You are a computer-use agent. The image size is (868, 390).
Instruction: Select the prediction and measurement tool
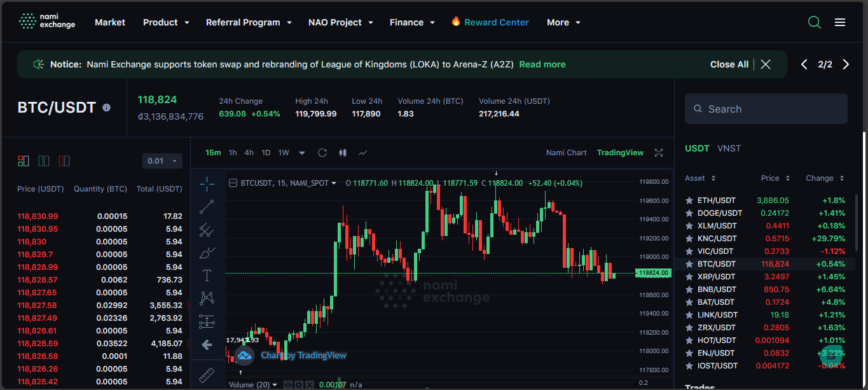pos(207,321)
